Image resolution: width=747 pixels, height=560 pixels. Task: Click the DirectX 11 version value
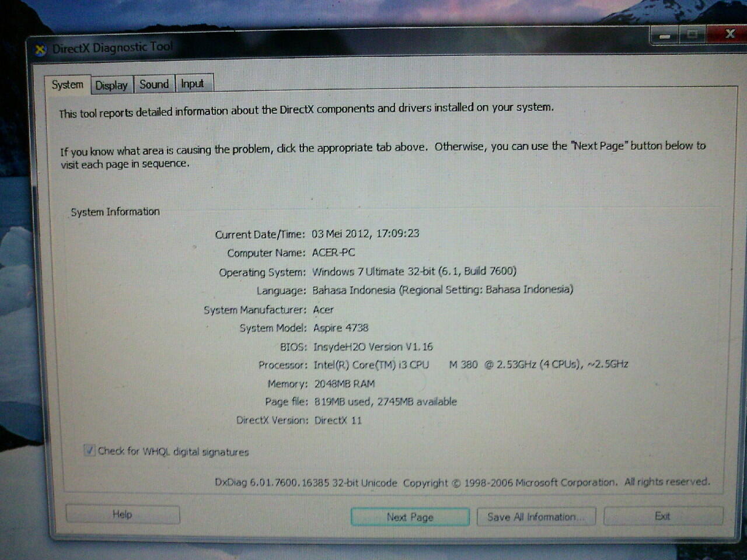(338, 420)
